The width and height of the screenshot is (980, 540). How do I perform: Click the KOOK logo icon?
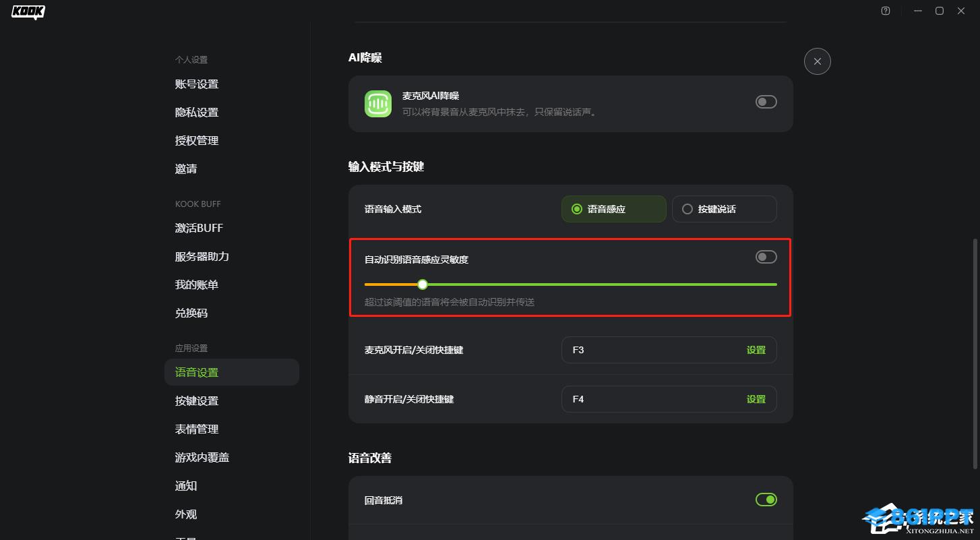coord(28,11)
